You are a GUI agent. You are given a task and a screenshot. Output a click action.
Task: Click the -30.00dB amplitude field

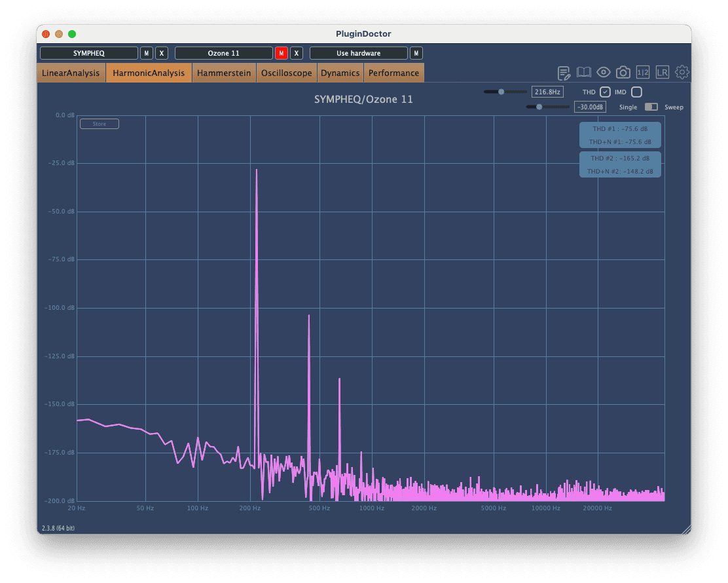click(590, 106)
